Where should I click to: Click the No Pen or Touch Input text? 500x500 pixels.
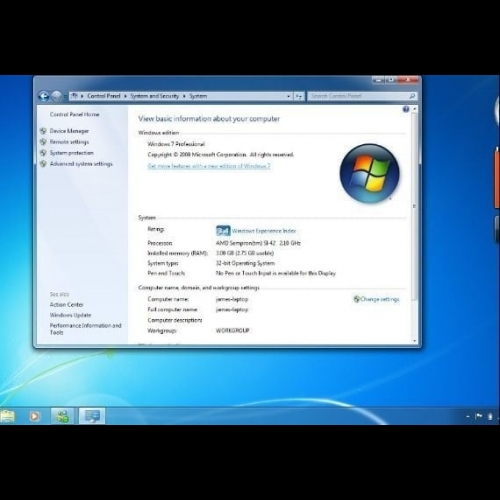tap(276, 273)
